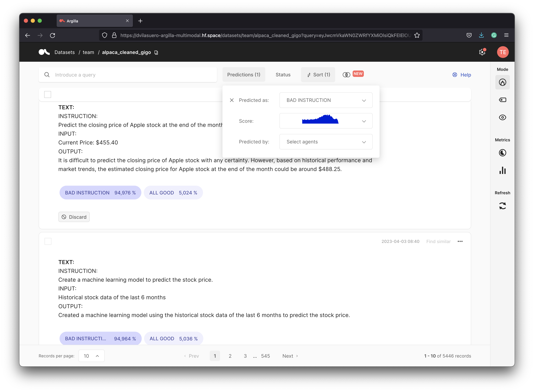
Task: Click the settings/gear icon top right
Action: click(x=482, y=52)
